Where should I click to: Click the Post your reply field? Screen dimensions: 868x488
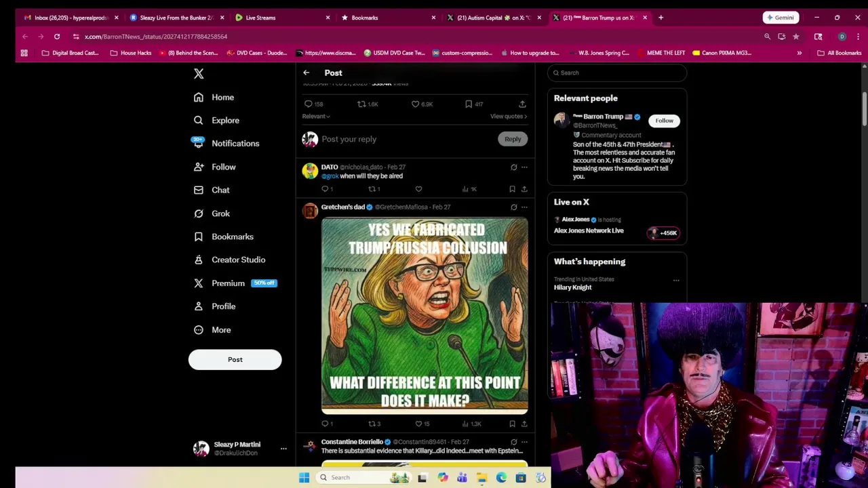(x=407, y=139)
